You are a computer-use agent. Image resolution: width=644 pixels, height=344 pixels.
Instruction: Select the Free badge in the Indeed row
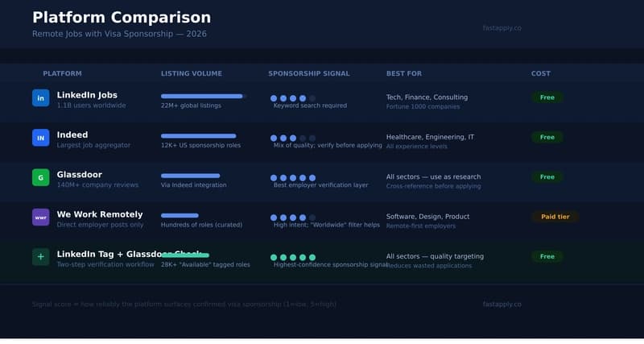click(547, 137)
